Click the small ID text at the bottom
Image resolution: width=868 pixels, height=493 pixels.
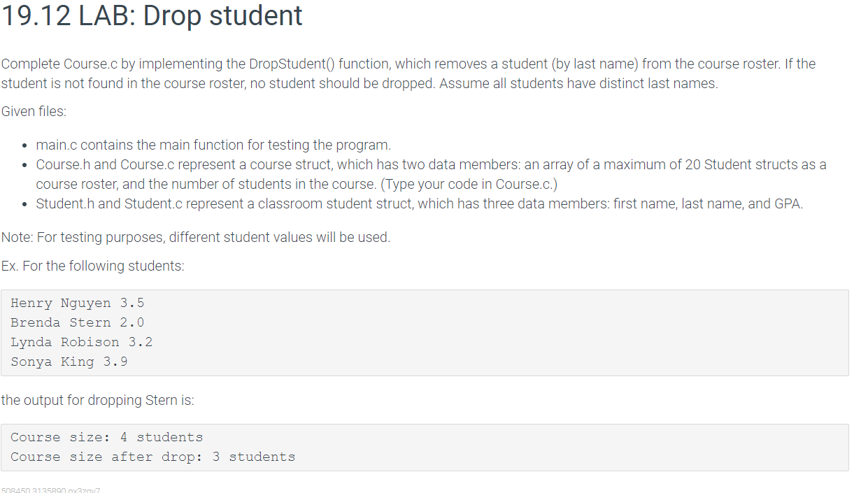pos(51,490)
